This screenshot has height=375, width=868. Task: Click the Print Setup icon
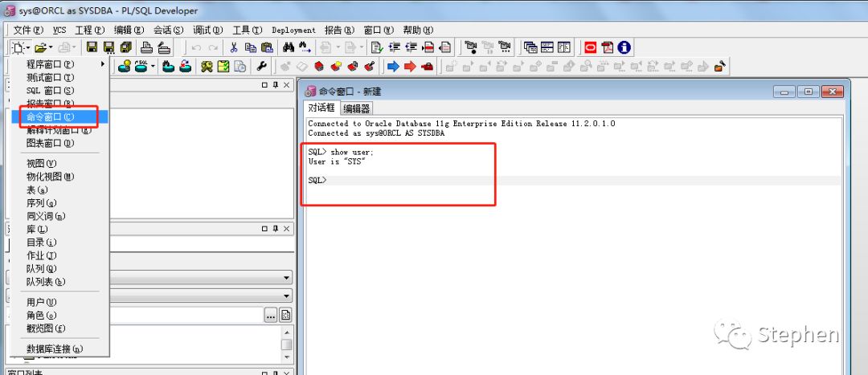pos(164,47)
